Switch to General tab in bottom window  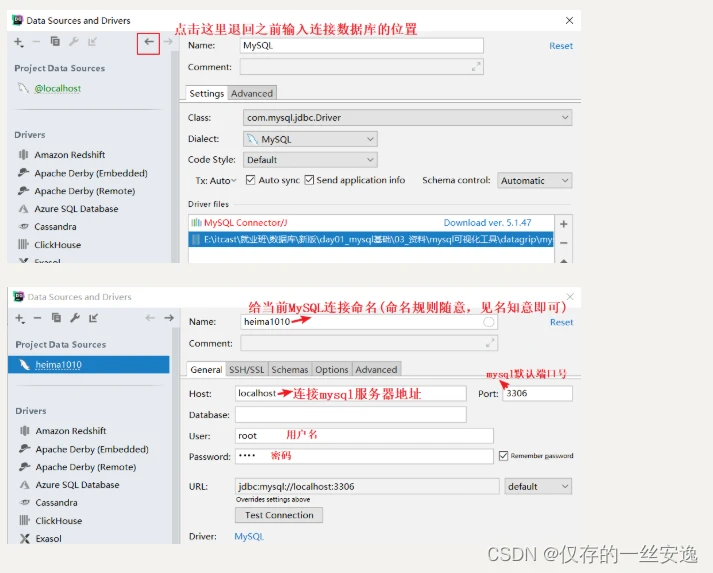coord(206,369)
